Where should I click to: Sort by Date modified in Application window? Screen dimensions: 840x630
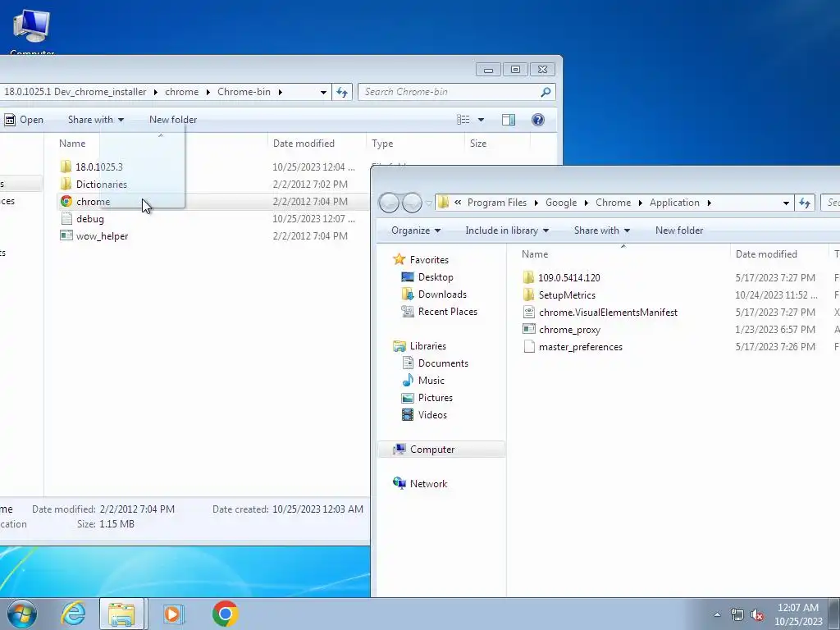pos(766,254)
